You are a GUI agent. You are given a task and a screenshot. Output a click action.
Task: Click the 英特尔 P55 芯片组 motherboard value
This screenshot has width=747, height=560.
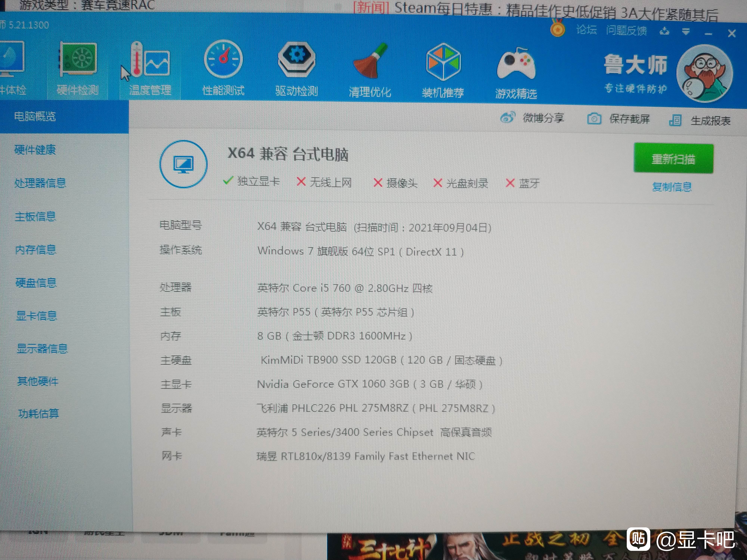click(336, 312)
